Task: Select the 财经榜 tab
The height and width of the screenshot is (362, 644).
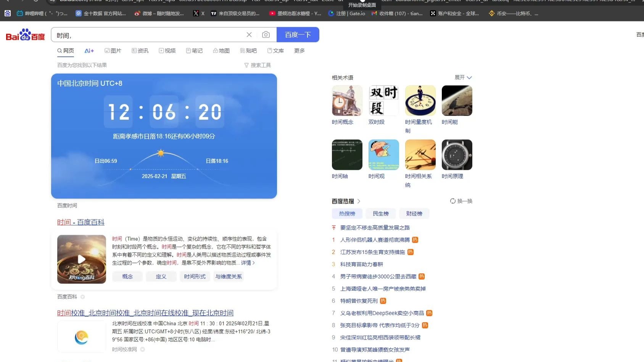Action: [414, 214]
